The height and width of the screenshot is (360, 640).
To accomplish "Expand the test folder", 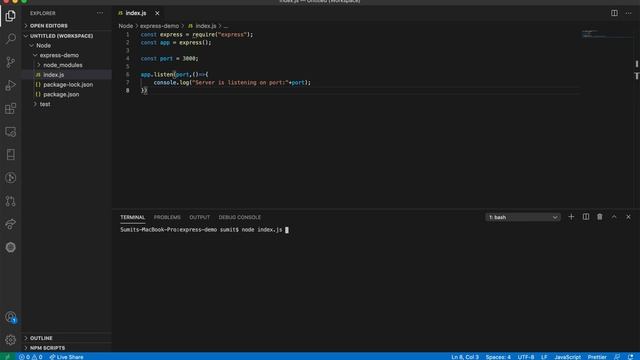I will (x=42, y=104).
